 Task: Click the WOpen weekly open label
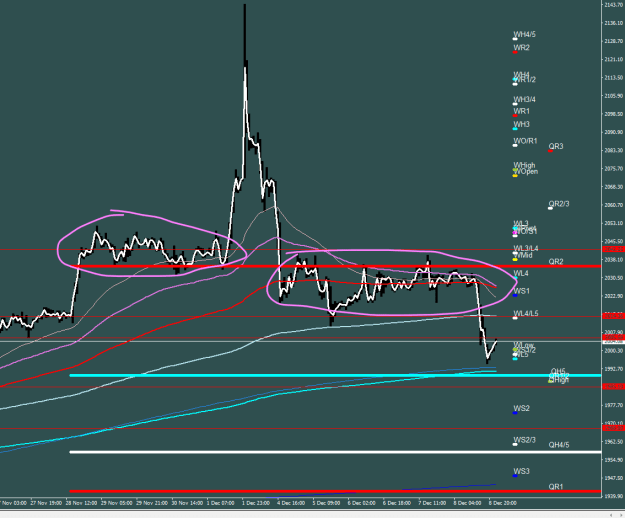click(x=526, y=172)
